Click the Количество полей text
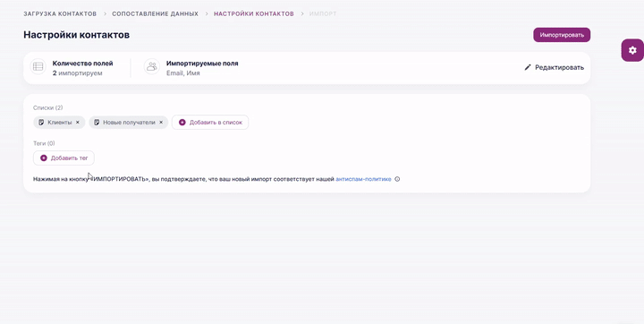 coord(82,64)
